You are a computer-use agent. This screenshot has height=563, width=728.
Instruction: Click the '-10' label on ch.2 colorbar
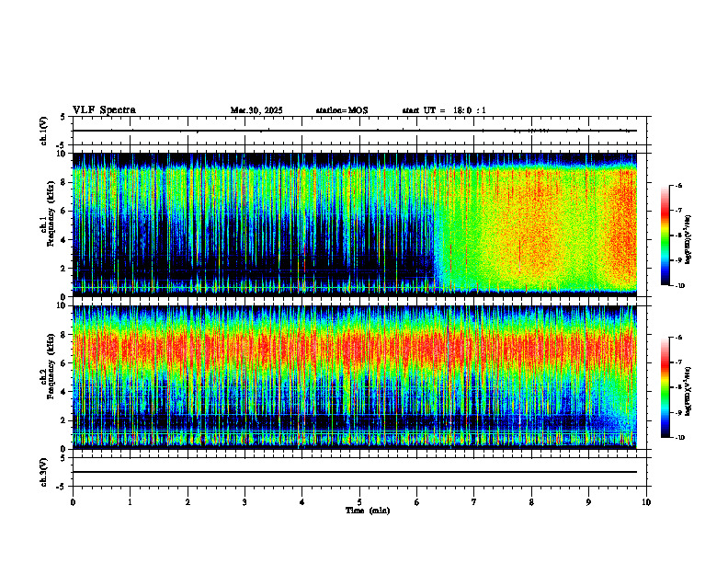(x=679, y=438)
